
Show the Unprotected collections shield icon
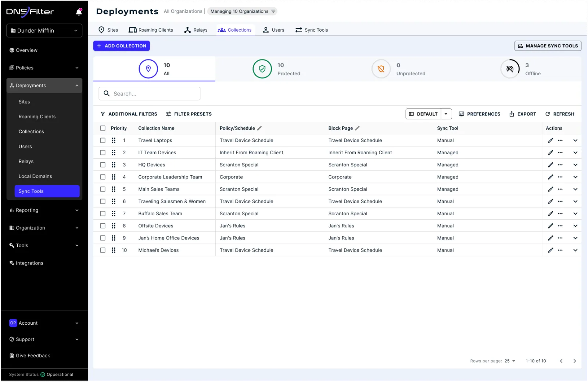pos(381,69)
